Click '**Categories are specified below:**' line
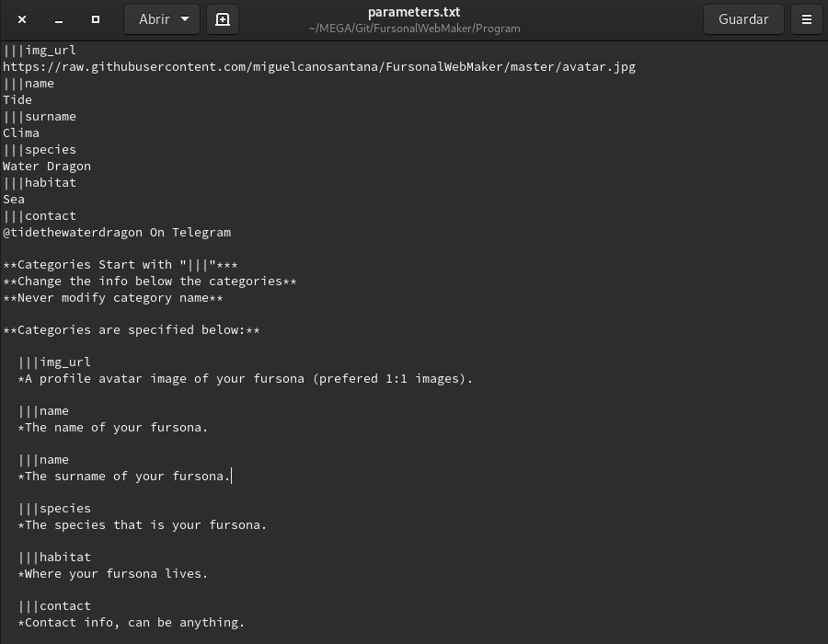 click(131, 330)
